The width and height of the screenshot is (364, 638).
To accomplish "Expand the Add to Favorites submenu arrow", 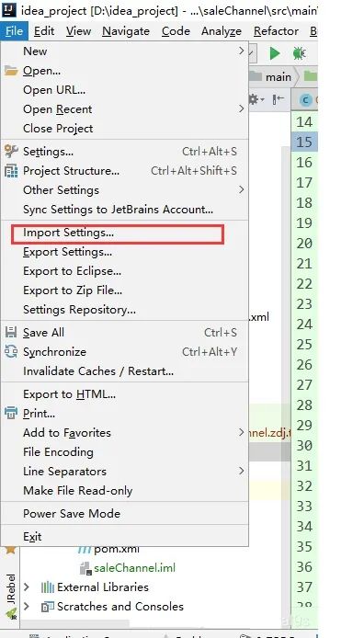I will pos(242,432).
